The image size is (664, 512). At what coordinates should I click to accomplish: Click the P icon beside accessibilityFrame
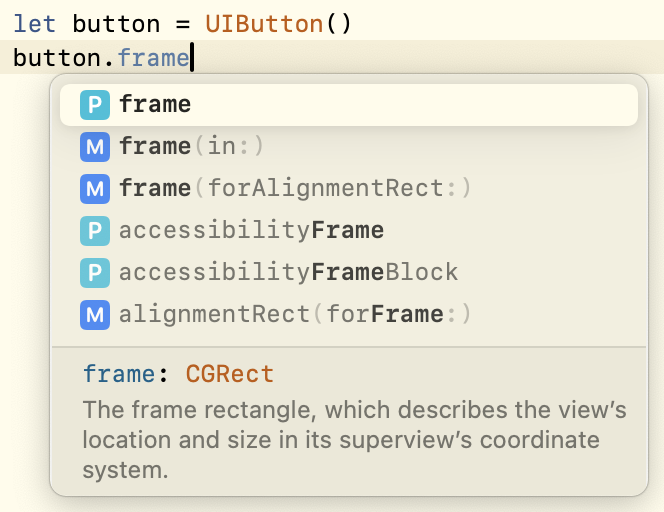(x=95, y=230)
